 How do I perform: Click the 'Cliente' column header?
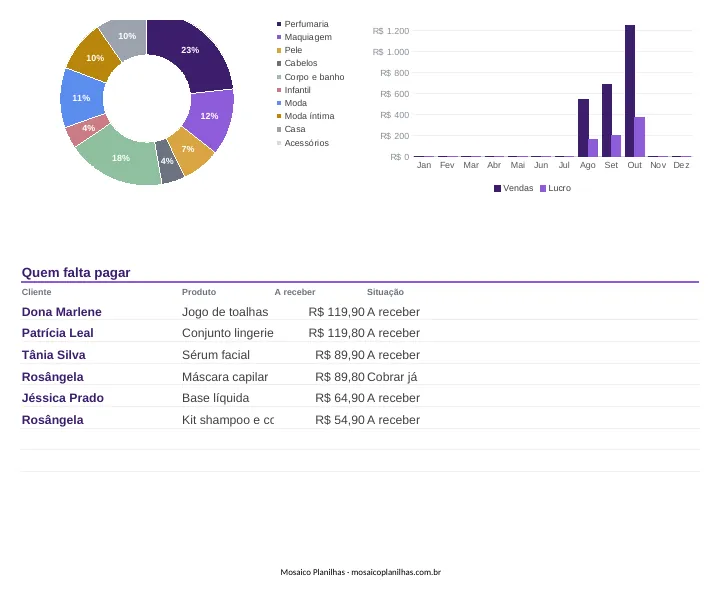(x=36, y=292)
